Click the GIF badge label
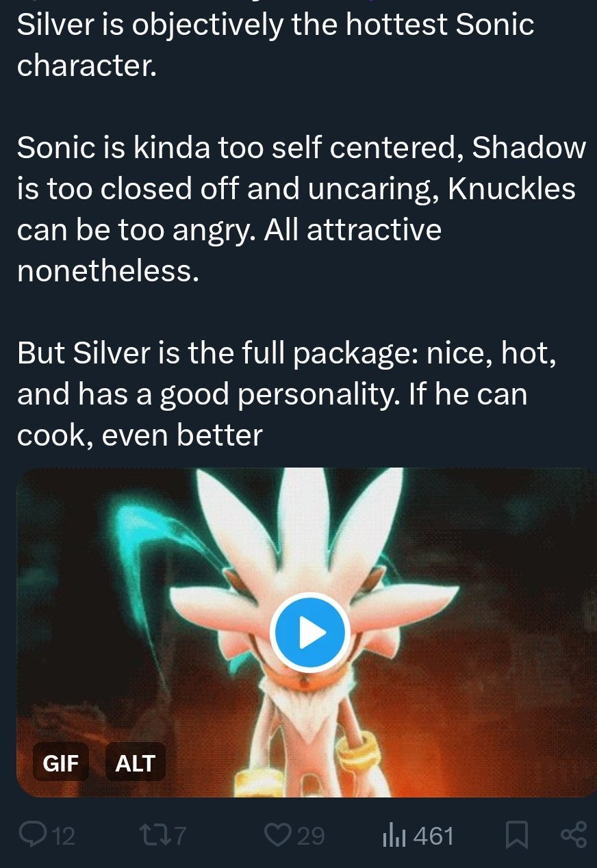 pyautogui.click(x=61, y=762)
